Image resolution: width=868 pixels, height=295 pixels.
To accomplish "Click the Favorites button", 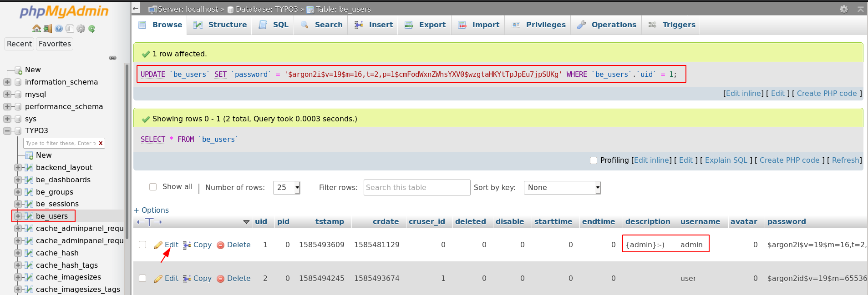I will [x=55, y=44].
